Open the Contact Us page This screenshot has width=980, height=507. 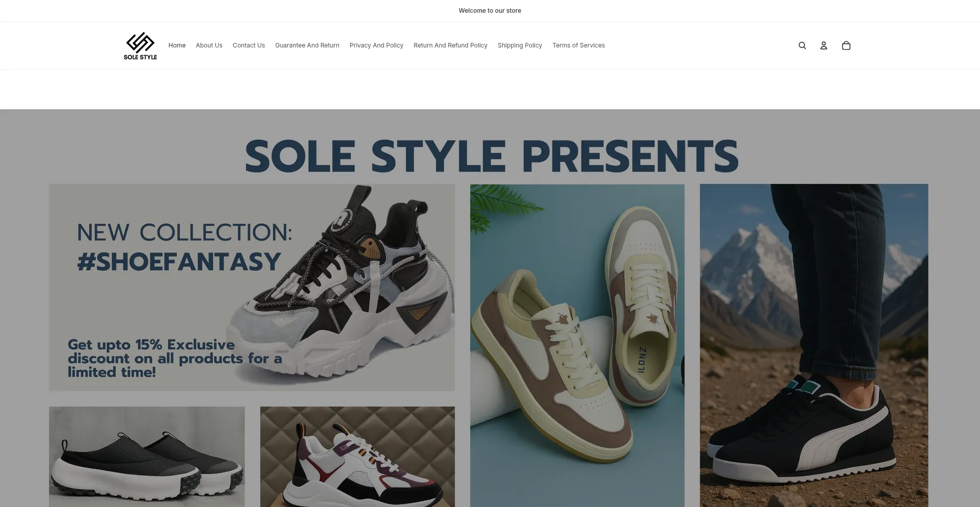[x=249, y=45]
